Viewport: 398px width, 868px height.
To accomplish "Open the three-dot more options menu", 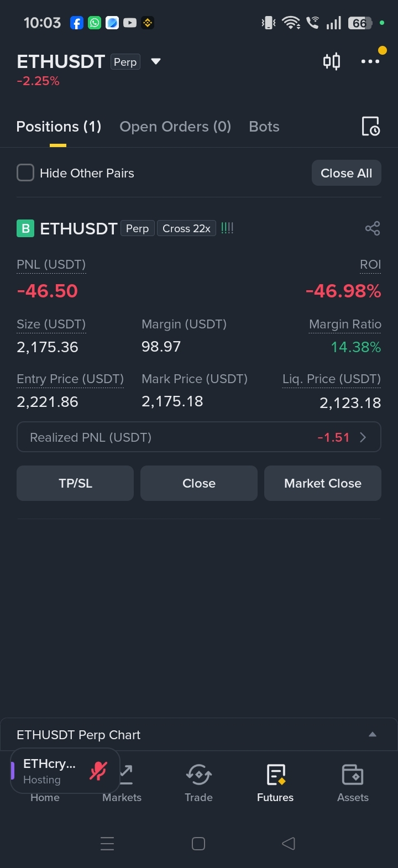I will tap(370, 61).
